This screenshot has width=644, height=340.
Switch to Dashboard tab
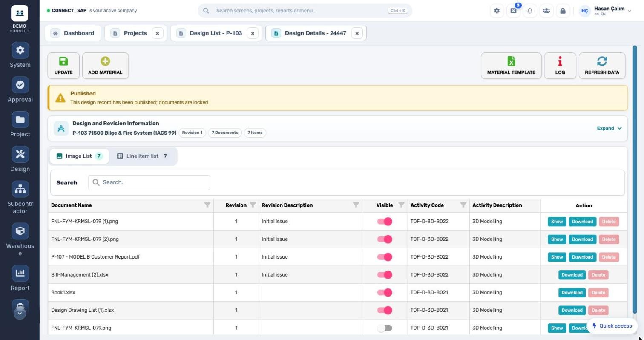(x=73, y=33)
